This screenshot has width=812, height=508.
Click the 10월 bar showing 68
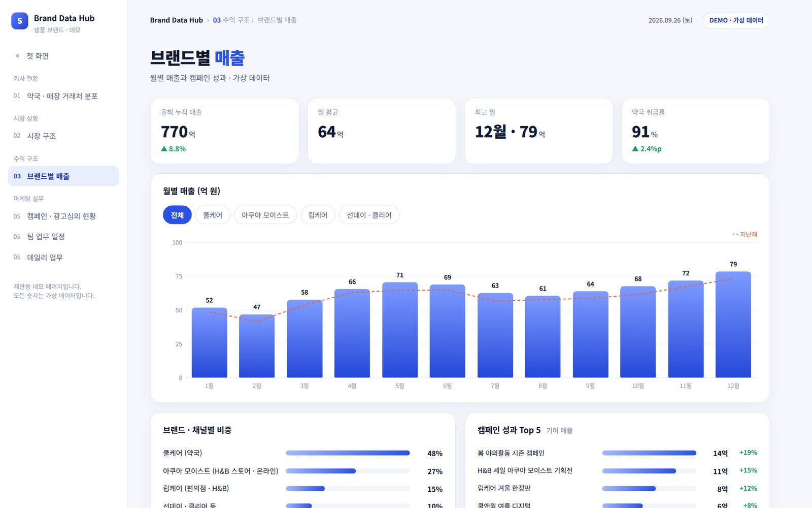tap(638, 332)
